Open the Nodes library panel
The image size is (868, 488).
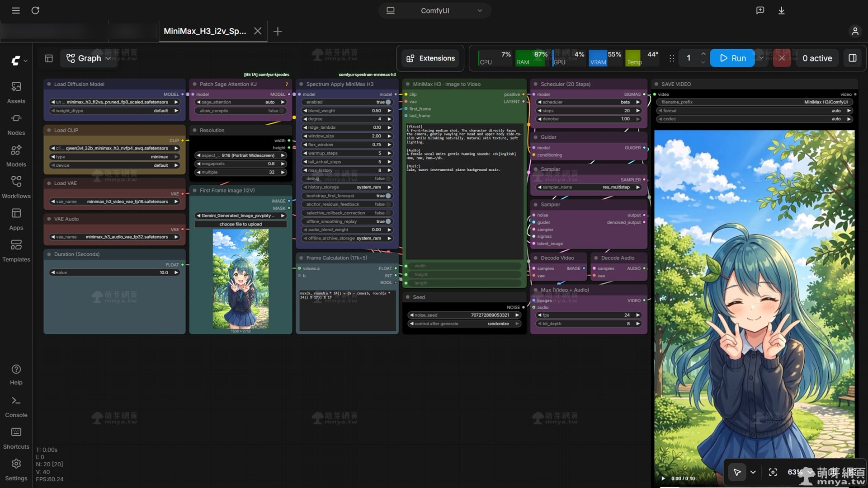click(16, 124)
